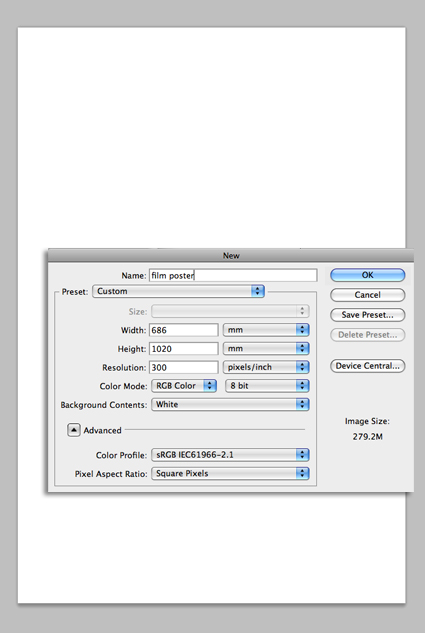Click the New dialog title bar
This screenshot has width=425, height=633.
[x=231, y=256]
